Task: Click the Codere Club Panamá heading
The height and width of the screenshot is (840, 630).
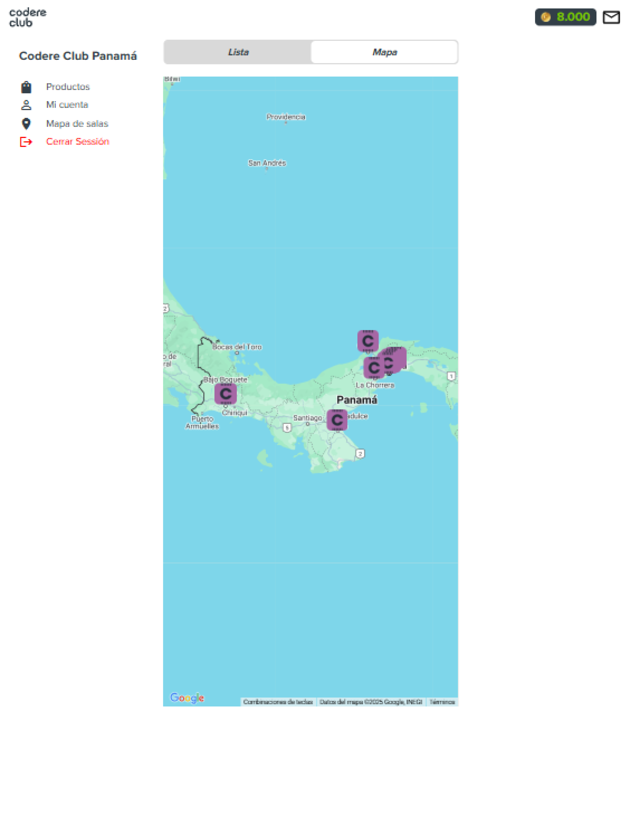Action: point(78,56)
